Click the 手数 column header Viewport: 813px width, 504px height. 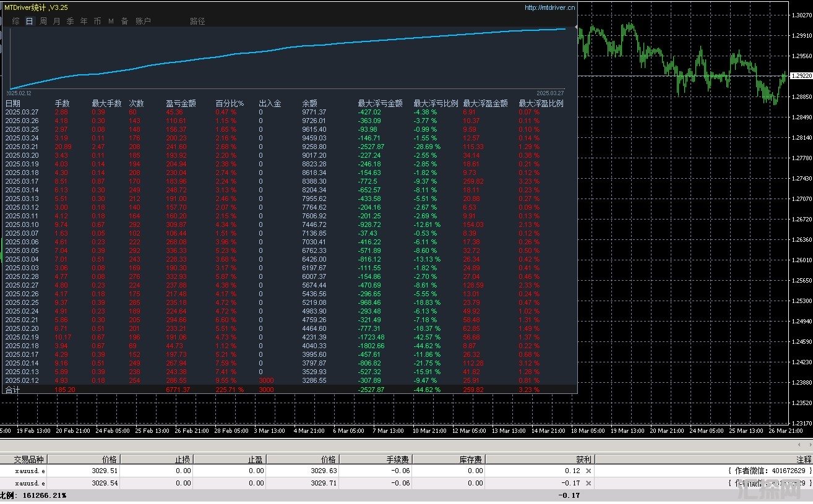62,103
